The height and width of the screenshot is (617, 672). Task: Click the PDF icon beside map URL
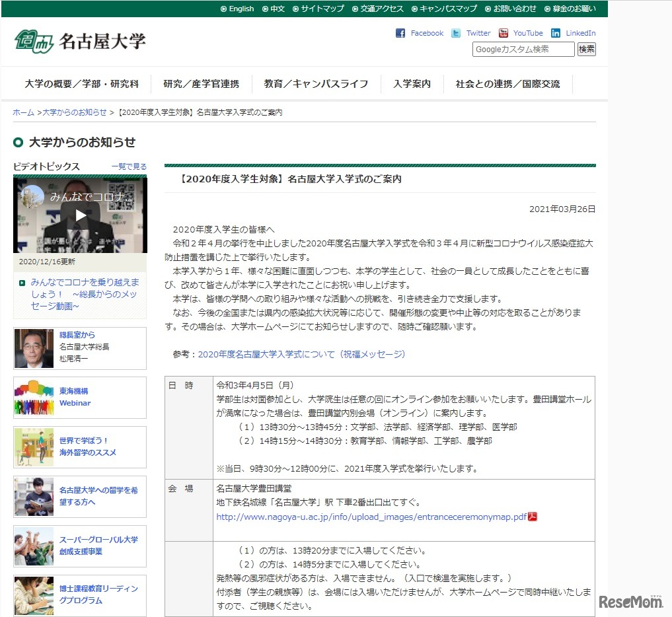pos(533,517)
